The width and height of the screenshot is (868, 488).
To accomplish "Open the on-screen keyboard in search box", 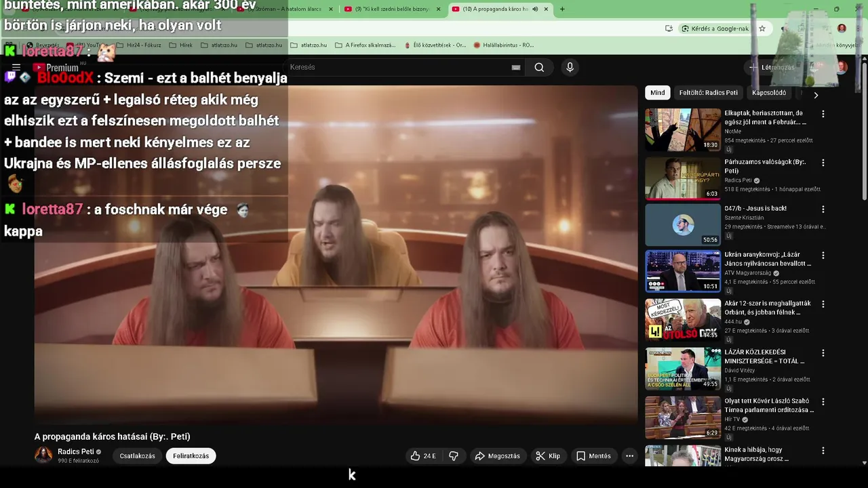I will [x=516, y=67].
